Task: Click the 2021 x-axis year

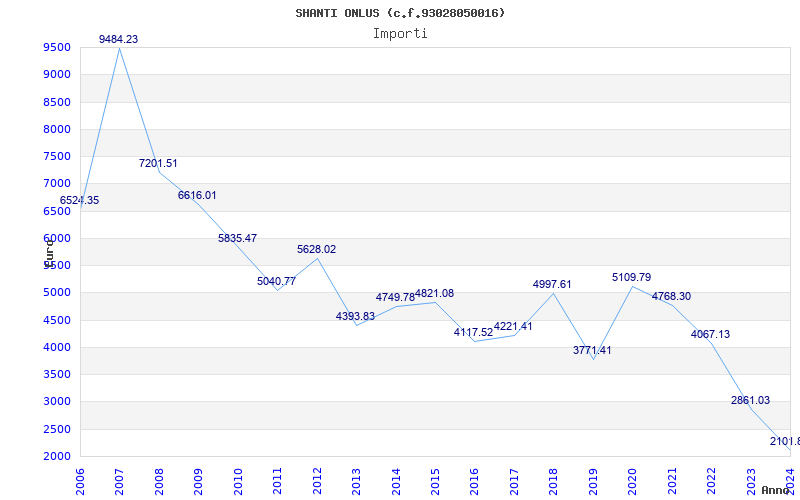Action: (671, 482)
